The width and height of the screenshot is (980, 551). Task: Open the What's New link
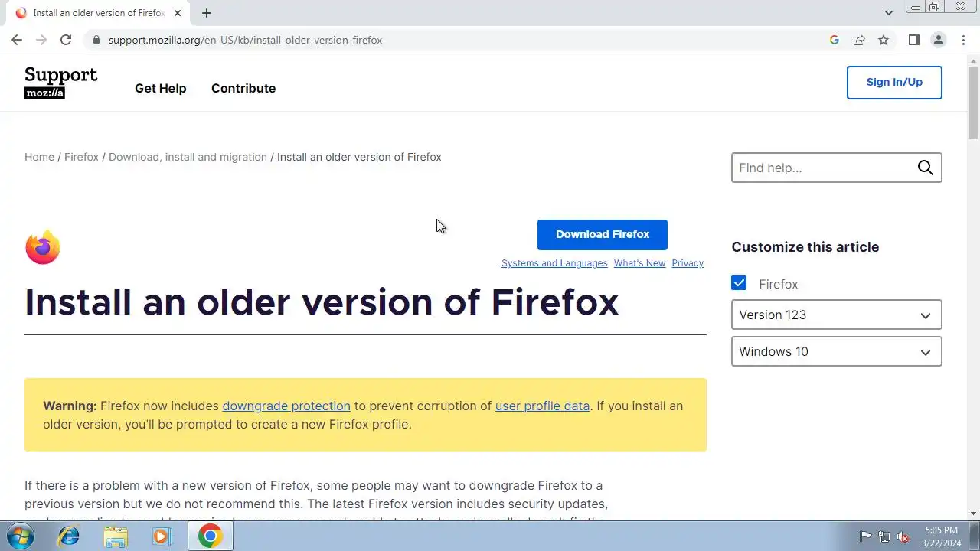point(639,263)
